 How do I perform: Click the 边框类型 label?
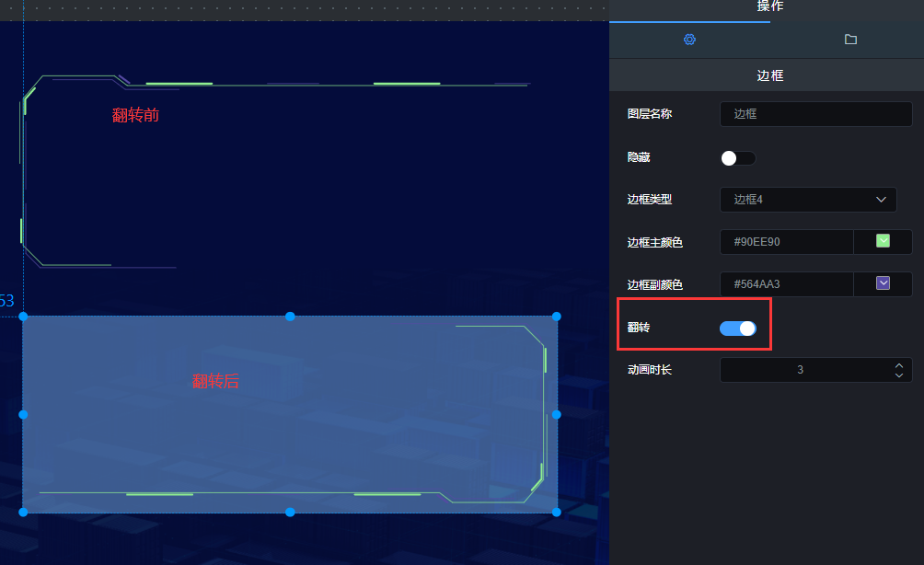(650, 199)
